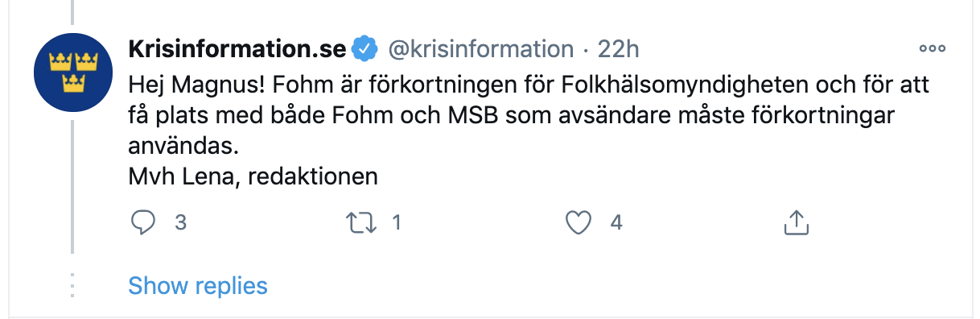Click the 'Hej Magnus!' greeting text
Viewport: 980px width, 319px height.
[x=179, y=85]
